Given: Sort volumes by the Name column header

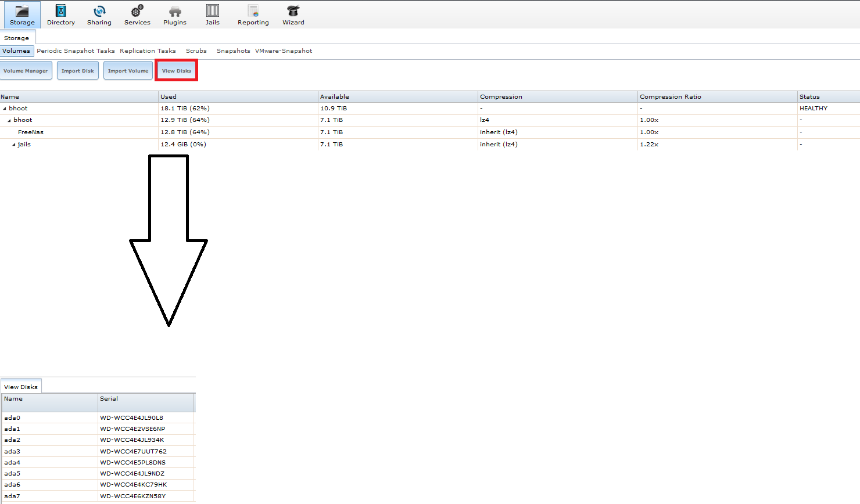Looking at the screenshot, I should (80, 97).
